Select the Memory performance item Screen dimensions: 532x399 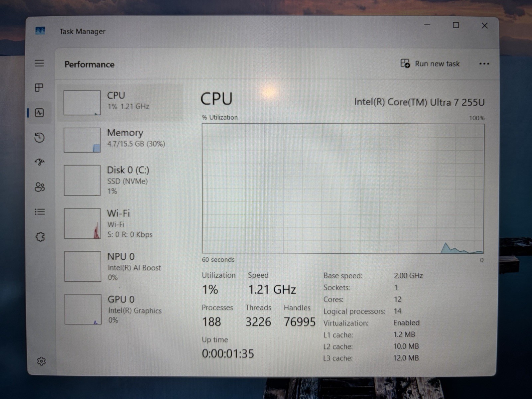120,140
